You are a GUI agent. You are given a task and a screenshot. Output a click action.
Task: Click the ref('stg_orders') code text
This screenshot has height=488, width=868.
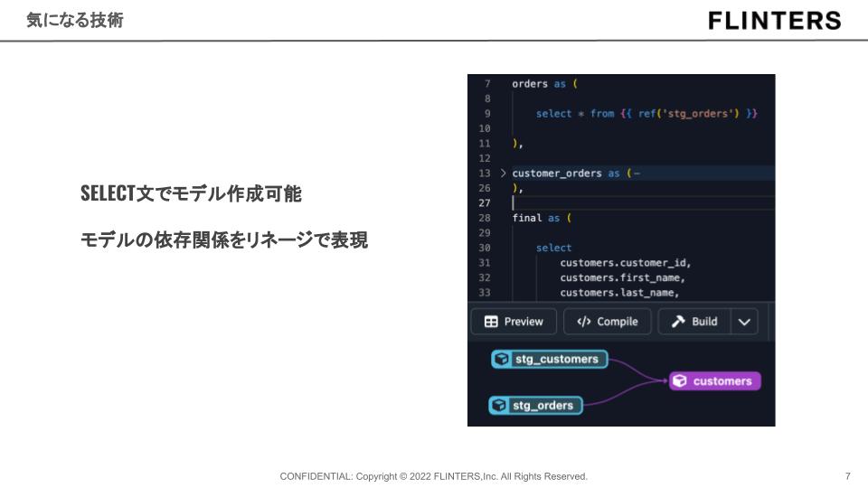point(689,114)
